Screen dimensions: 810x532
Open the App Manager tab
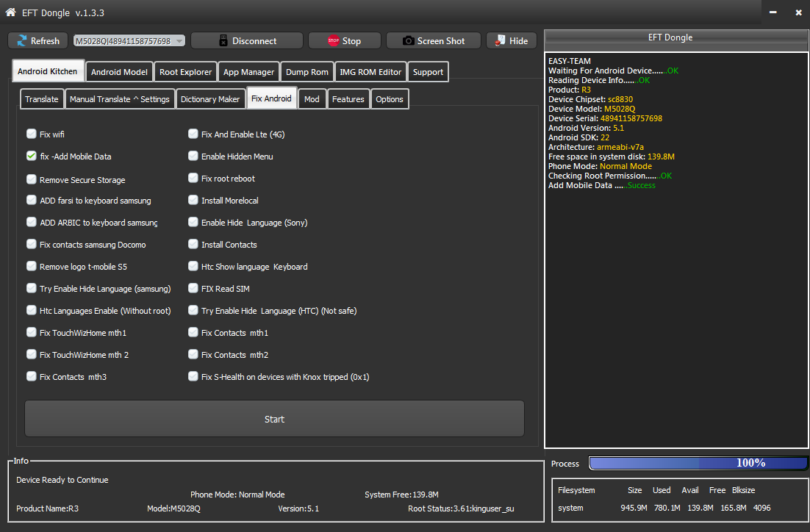click(x=248, y=72)
